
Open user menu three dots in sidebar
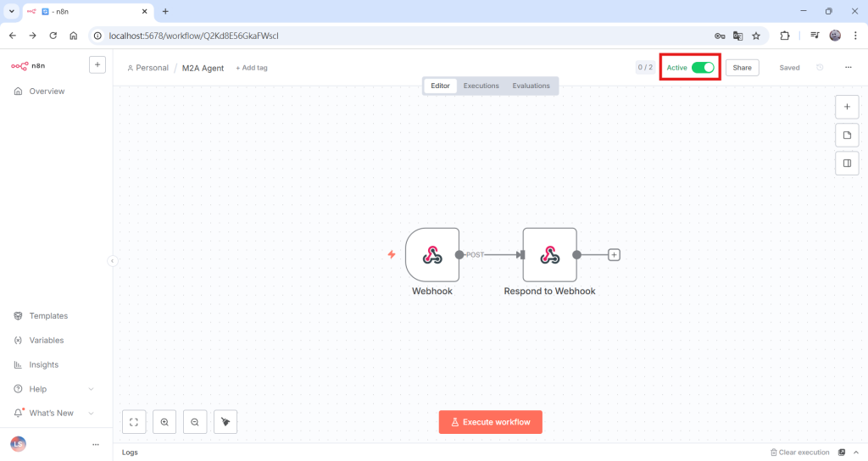[x=96, y=444]
